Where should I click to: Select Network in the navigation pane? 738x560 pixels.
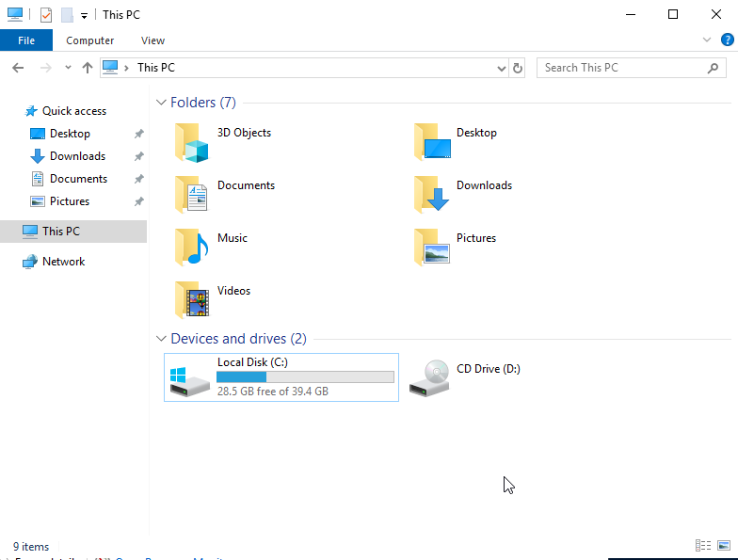coord(63,262)
